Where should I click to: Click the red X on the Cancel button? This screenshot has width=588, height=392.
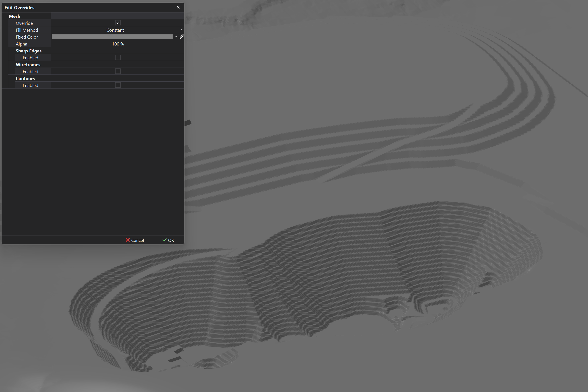coord(128,240)
